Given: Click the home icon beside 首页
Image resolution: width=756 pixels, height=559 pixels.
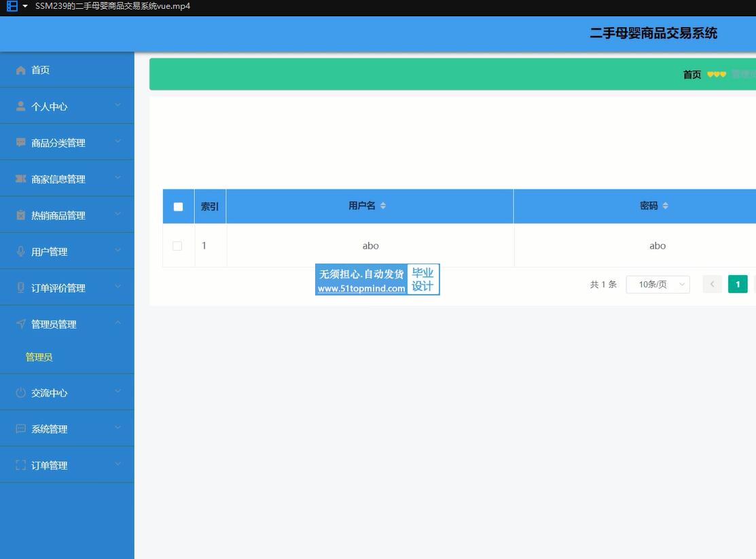Looking at the screenshot, I should [x=21, y=71].
